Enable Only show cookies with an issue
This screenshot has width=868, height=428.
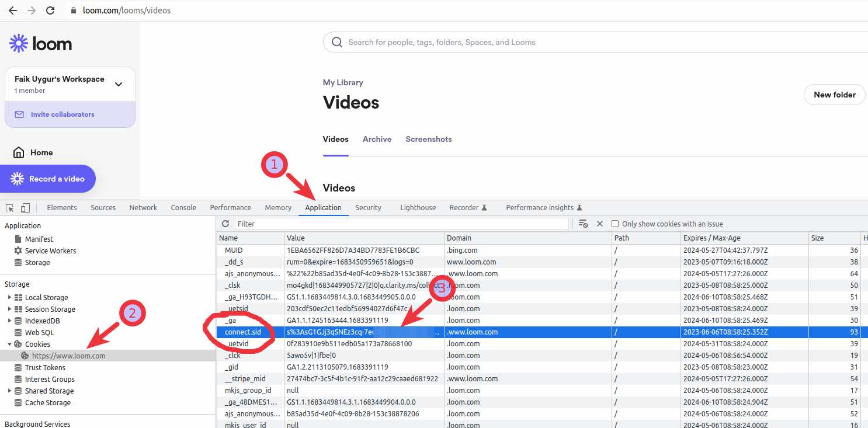[615, 224]
